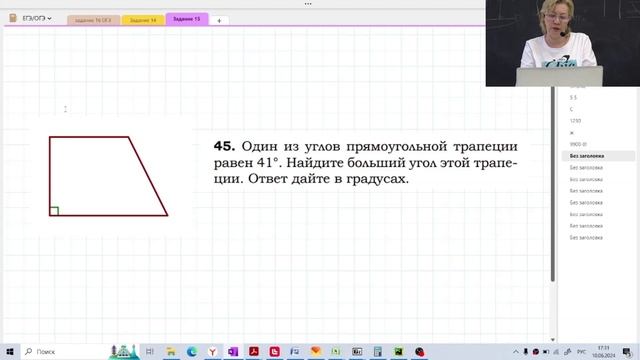Switch to the Задание 14 section tab
640x360 pixels.
point(143,20)
